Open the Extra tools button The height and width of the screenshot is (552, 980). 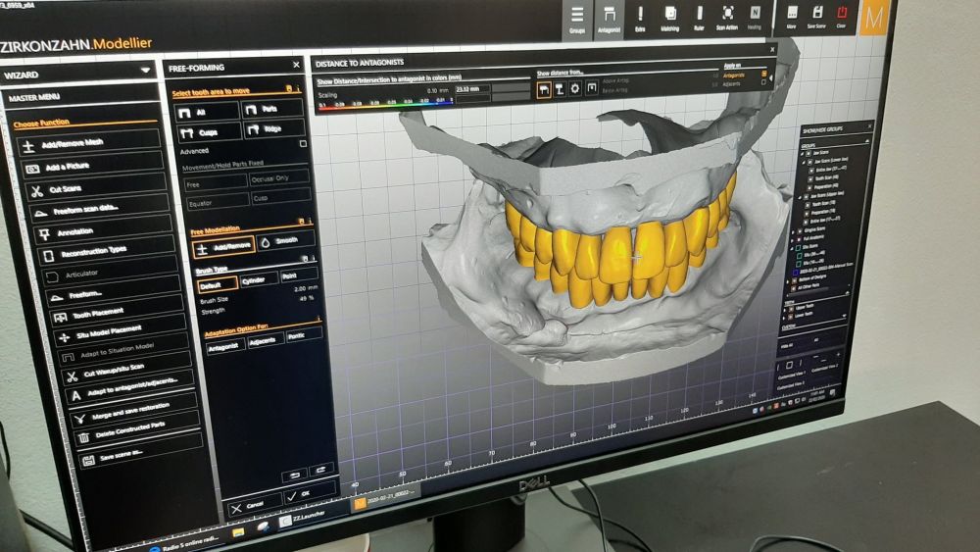[640, 19]
